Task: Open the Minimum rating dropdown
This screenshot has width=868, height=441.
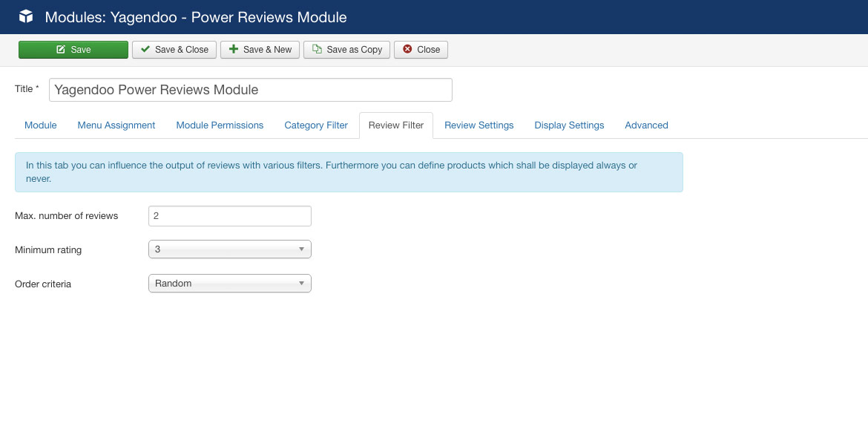Action: [x=230, y=249]
